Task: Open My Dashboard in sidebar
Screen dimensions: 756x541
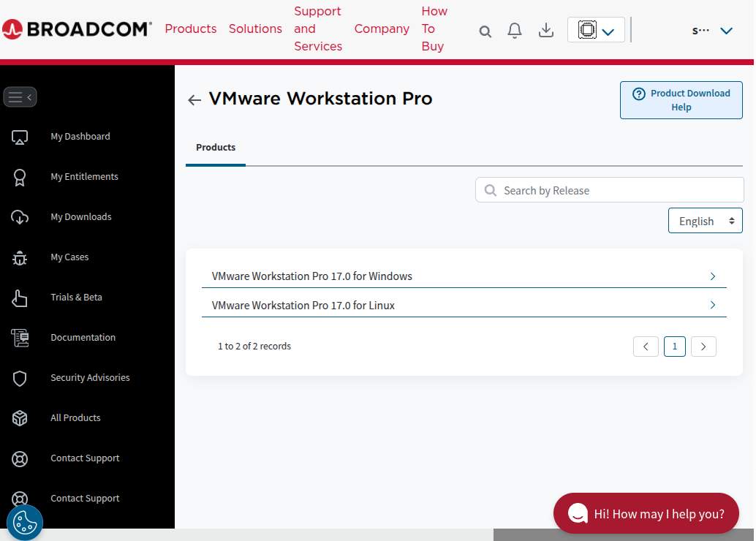Action: tap(80, 137)
